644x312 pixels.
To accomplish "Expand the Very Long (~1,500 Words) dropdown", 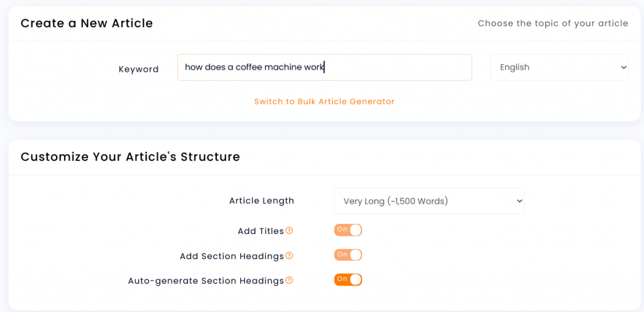I will click(429, 201).
